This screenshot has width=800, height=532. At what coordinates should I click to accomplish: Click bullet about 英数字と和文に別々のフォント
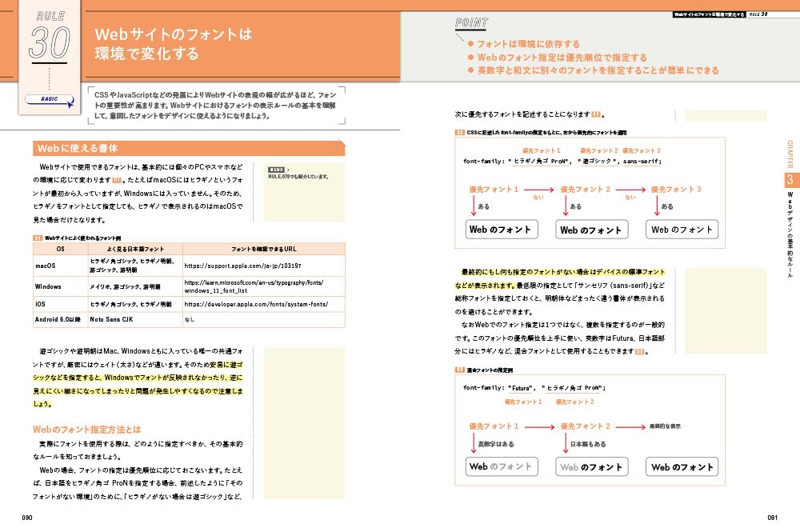tap(598, 70)
